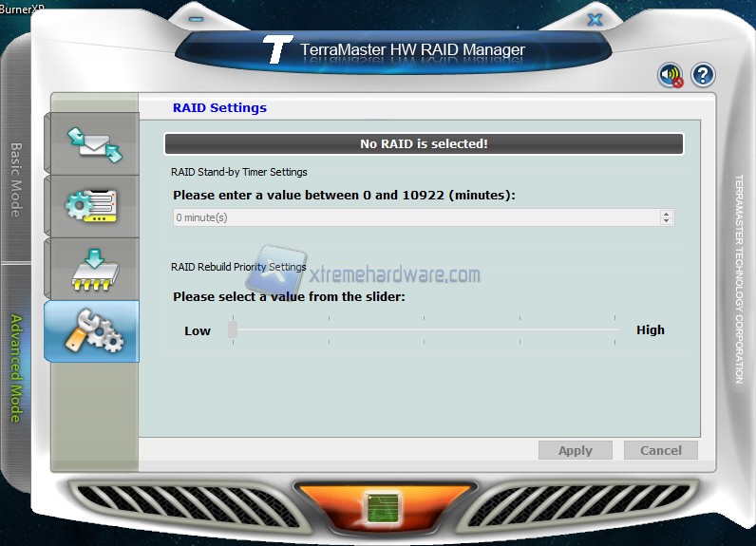Decrease stand-by timer with down arrow
The image size is (756, 546).
[666, 221]
